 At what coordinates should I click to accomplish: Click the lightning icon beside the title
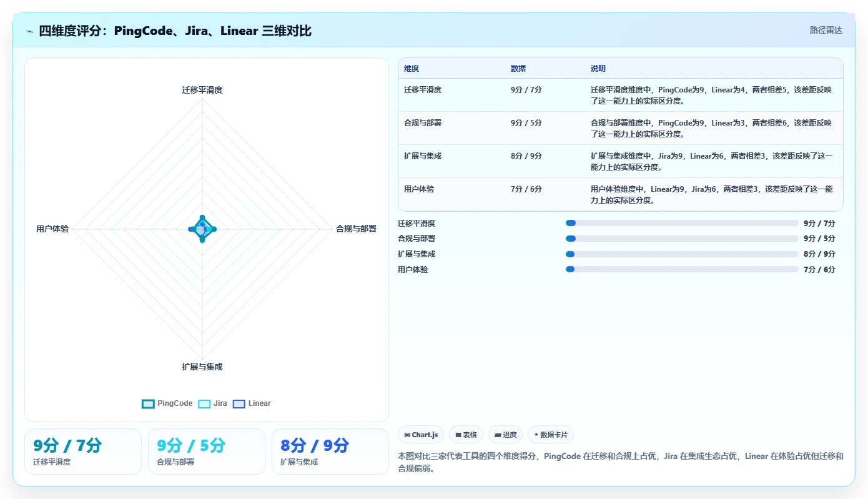(30, 31)
